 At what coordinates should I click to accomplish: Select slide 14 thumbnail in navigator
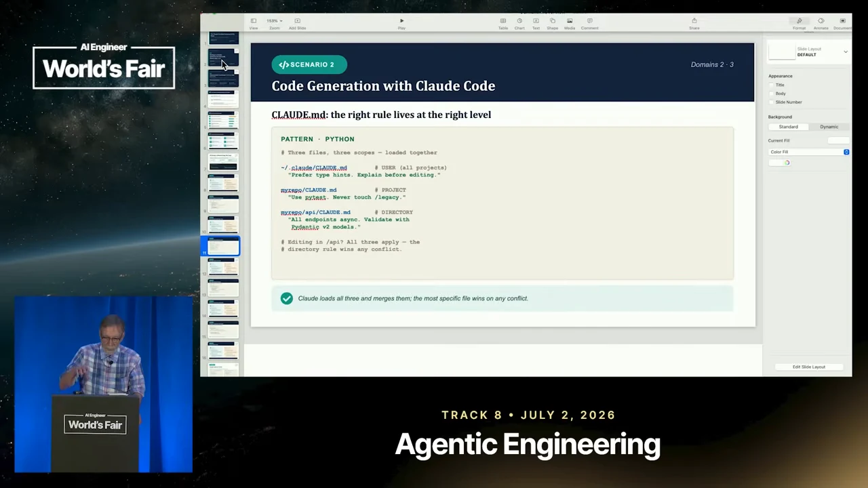tap(223, 309)
